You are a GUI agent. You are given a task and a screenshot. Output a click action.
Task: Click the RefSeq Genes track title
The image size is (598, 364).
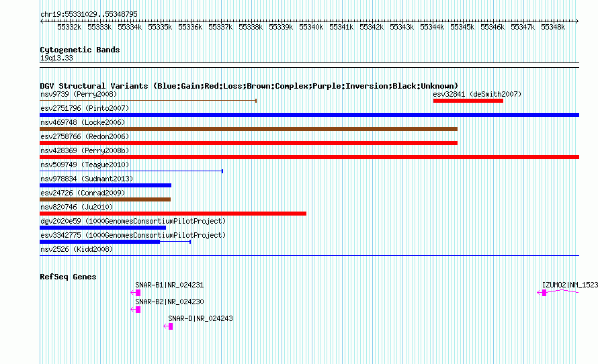68,277
